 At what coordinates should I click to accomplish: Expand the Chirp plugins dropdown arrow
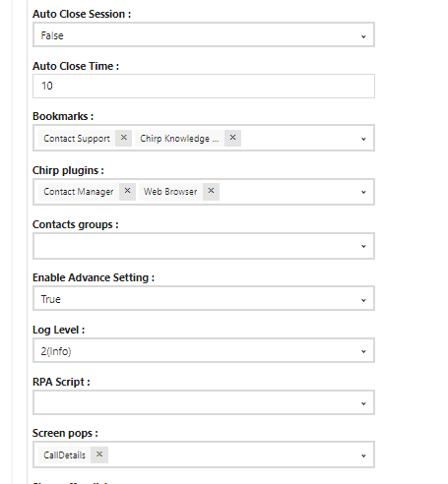(x=363, y=192)
